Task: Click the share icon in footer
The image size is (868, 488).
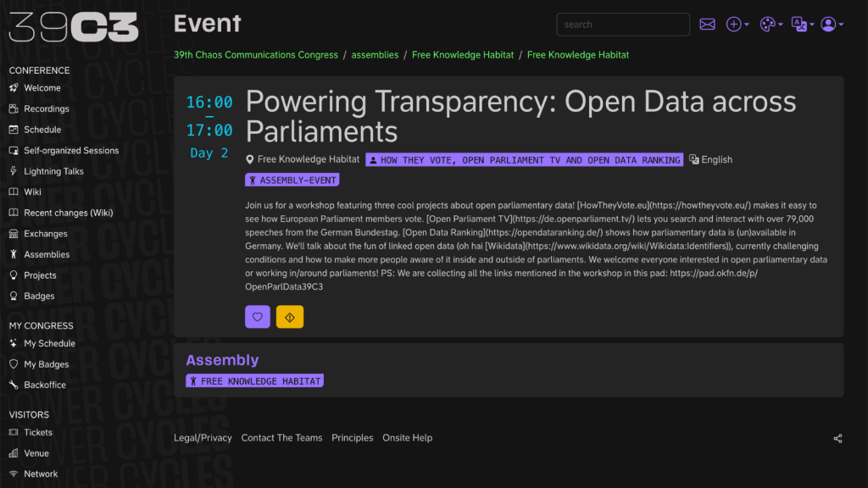Action: coord(837,438)
